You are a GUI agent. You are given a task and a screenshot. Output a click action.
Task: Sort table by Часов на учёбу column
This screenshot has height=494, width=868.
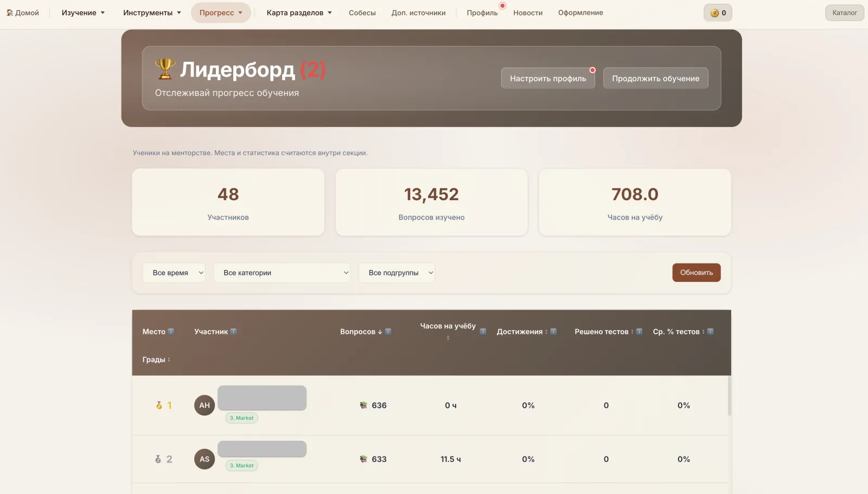click(448, 331)
